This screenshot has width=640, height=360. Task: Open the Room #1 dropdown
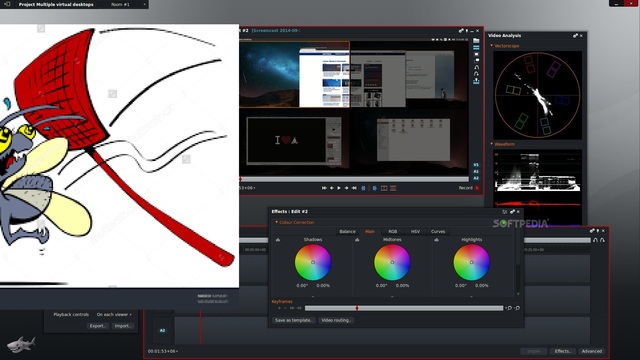[x=128, y=4]
